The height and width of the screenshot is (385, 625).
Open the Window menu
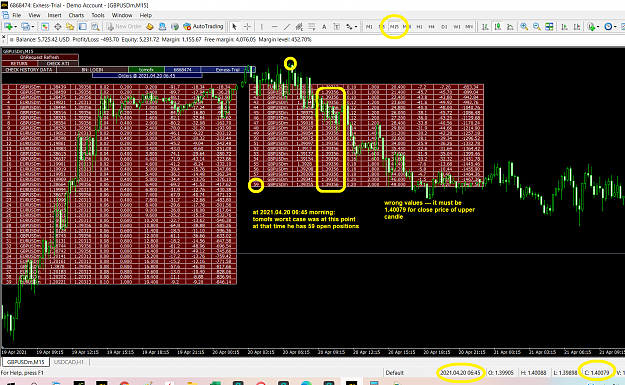(122, 15)
